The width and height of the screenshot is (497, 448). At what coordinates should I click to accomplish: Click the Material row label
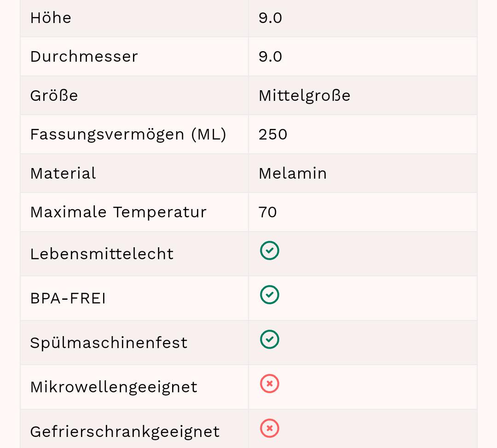click(x=63, y=174)
